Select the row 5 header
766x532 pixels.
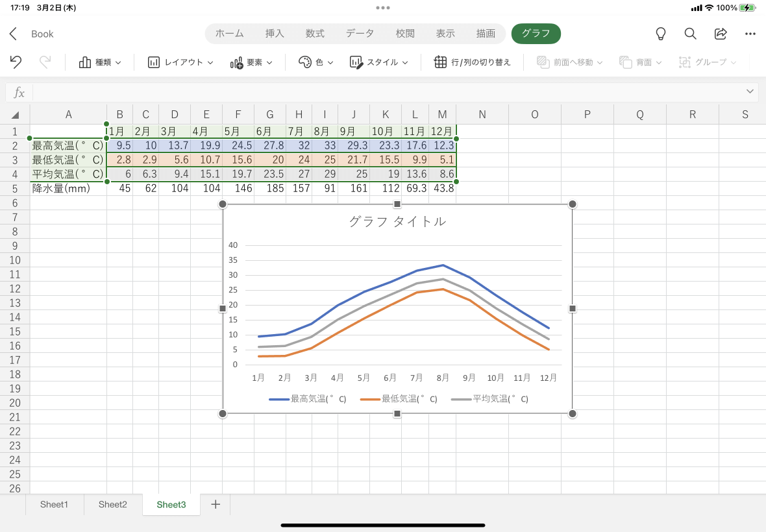tap(15, 188)
